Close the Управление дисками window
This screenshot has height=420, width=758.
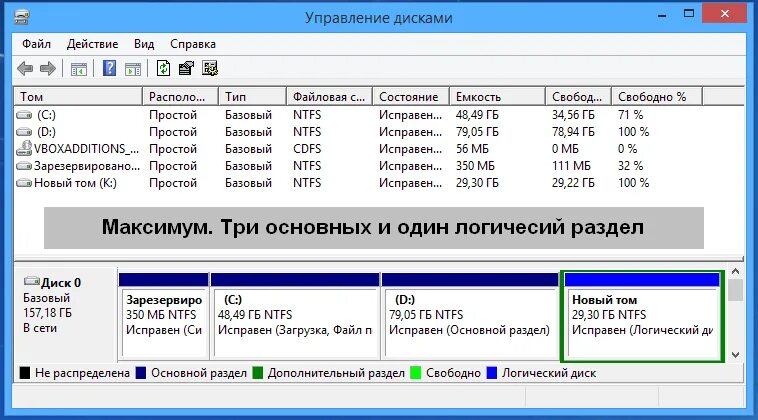click(x=725, y=14)
